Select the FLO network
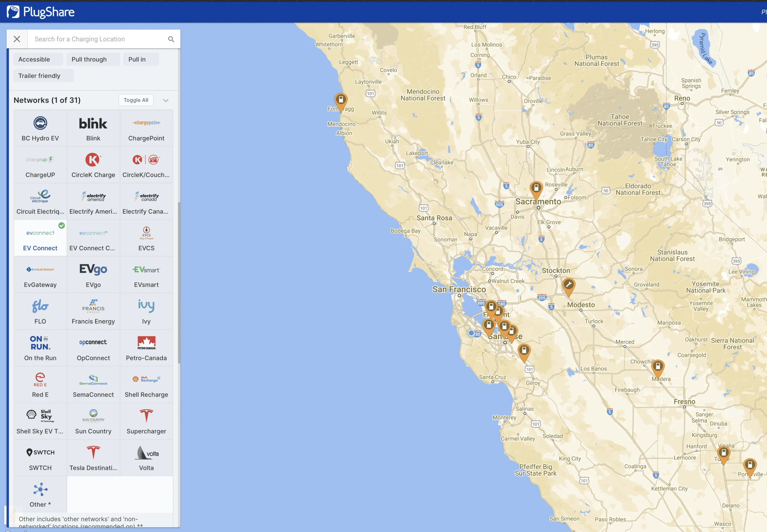This screenshot has width=767, height=532. [x=40, y=311]
